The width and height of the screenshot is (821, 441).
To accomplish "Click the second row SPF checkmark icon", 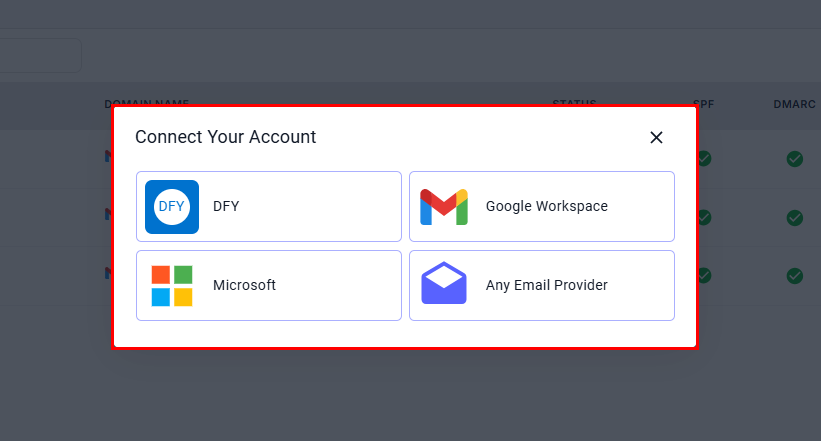I will click(704, 217).
